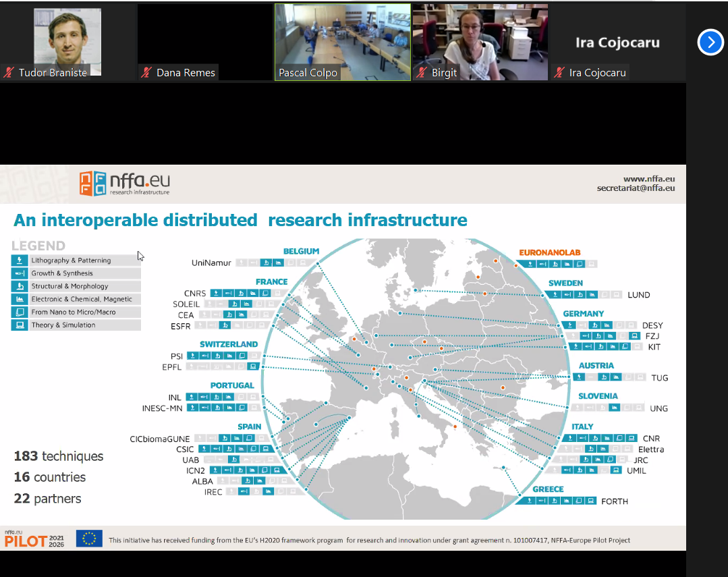
Task: Click the Lithography & Patterning legend icon
Action: [20, 260]
